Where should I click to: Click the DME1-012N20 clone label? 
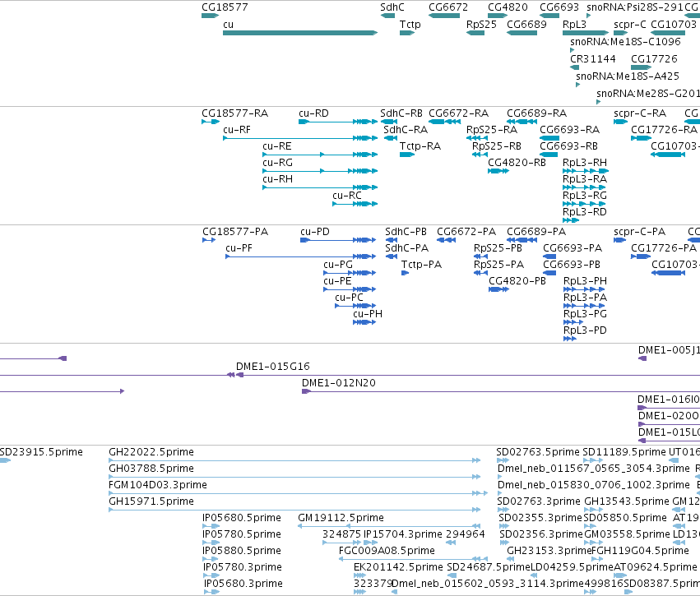tap(339, 383)
